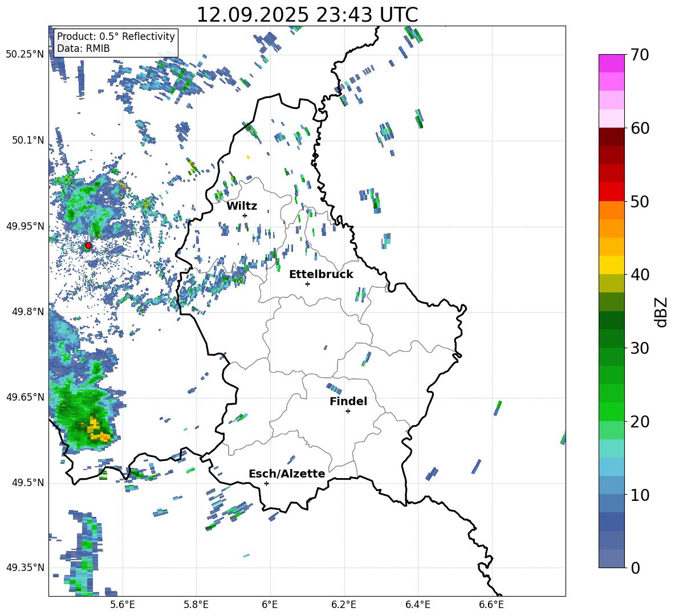
Task: Click the timestamp title 12.09.2025 23:43 UTC
Action: [x=307, y=15]
